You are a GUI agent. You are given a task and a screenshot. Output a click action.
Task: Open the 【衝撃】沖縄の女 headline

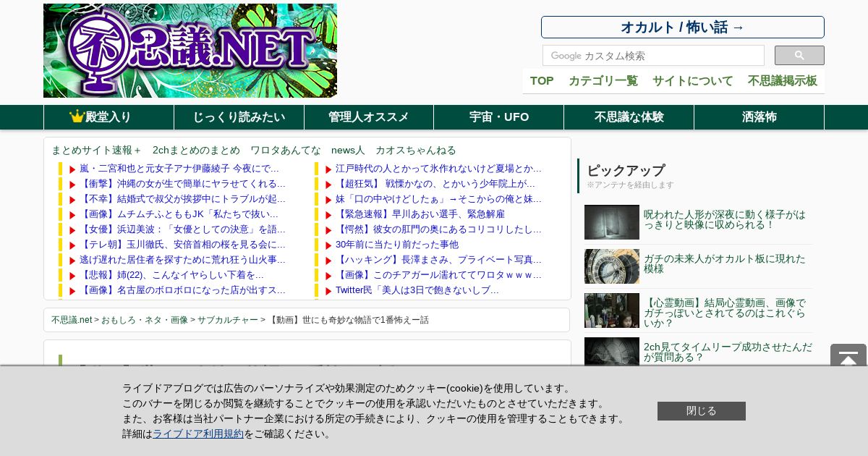pos(182,184)
